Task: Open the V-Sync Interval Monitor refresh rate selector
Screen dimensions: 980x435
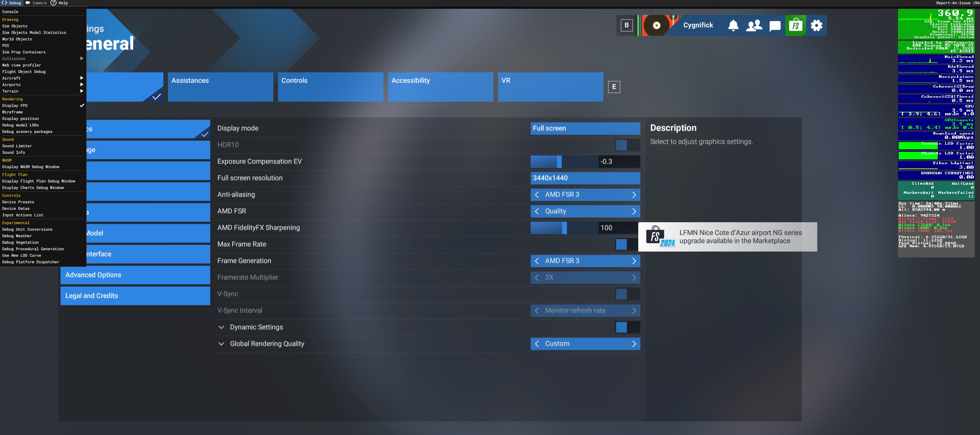Action: 585,311
